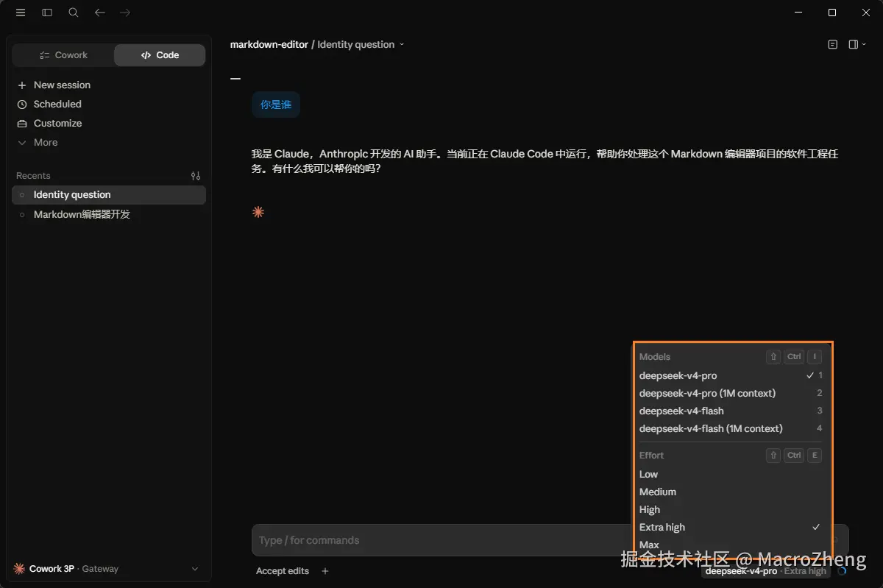Open the search magnifier icon
The image size is (883, 588).
point(74,13)
